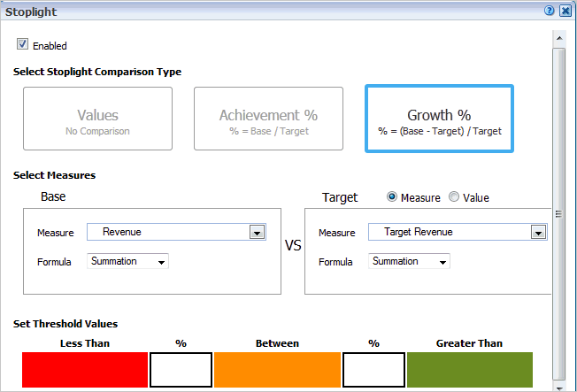Click the red Less Than color swatch

point(85,369)
